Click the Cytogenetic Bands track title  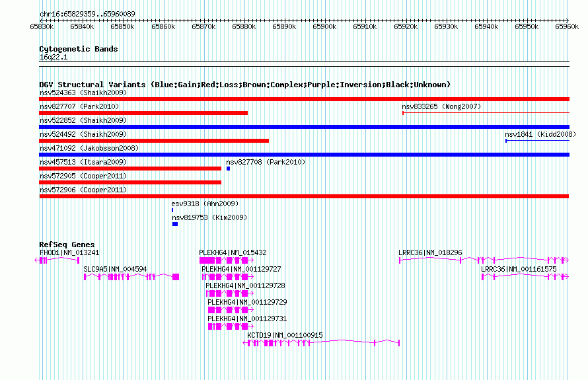point(79,49)
